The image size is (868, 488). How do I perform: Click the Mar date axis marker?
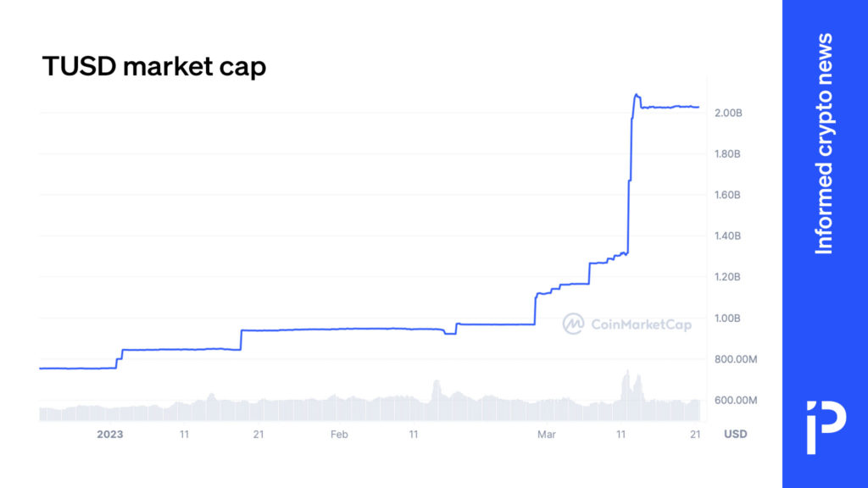547,435
